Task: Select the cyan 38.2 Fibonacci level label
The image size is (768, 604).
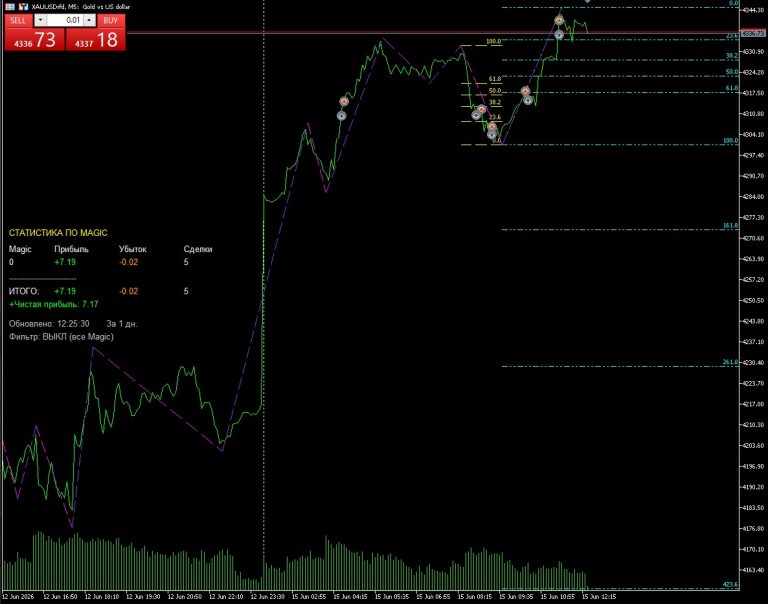Action: 732,56
